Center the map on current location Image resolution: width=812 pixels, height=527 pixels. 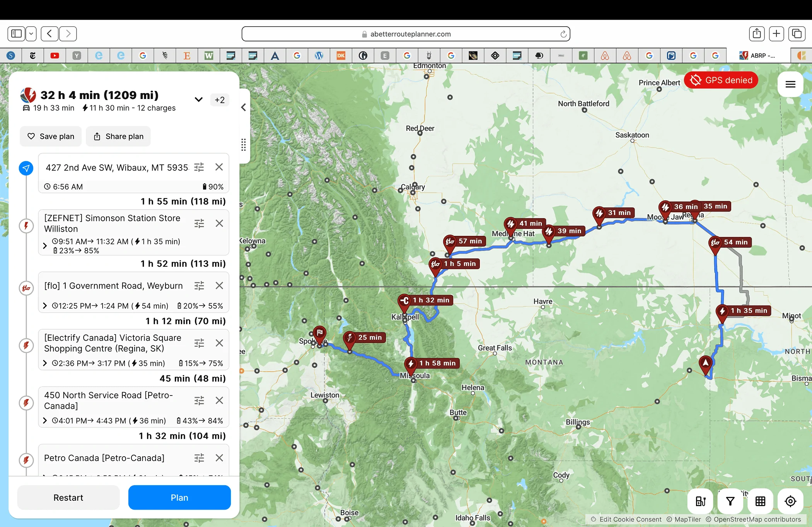[x=790, y=501]
